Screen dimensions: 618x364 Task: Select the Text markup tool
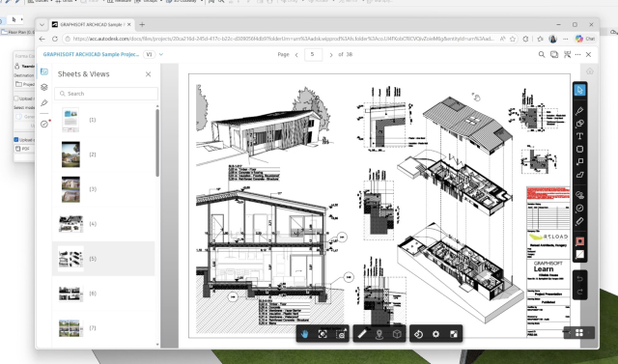579,136
